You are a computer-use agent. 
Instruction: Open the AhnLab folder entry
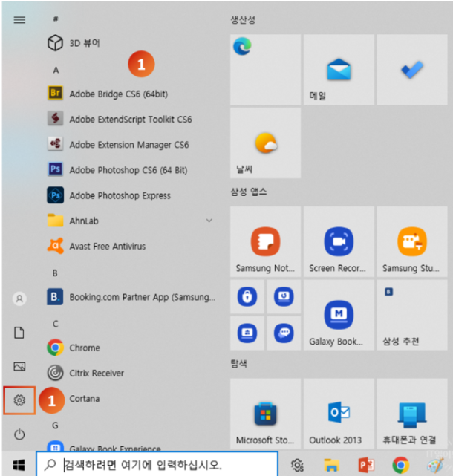(131, 221)
